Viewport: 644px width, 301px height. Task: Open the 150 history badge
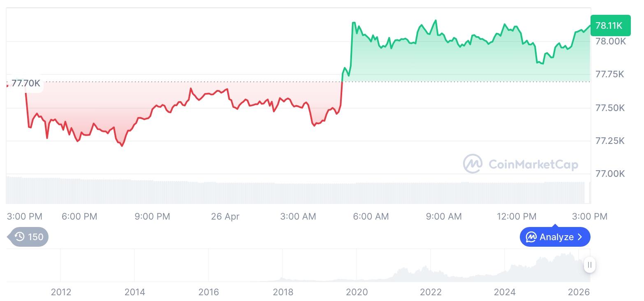29,237
